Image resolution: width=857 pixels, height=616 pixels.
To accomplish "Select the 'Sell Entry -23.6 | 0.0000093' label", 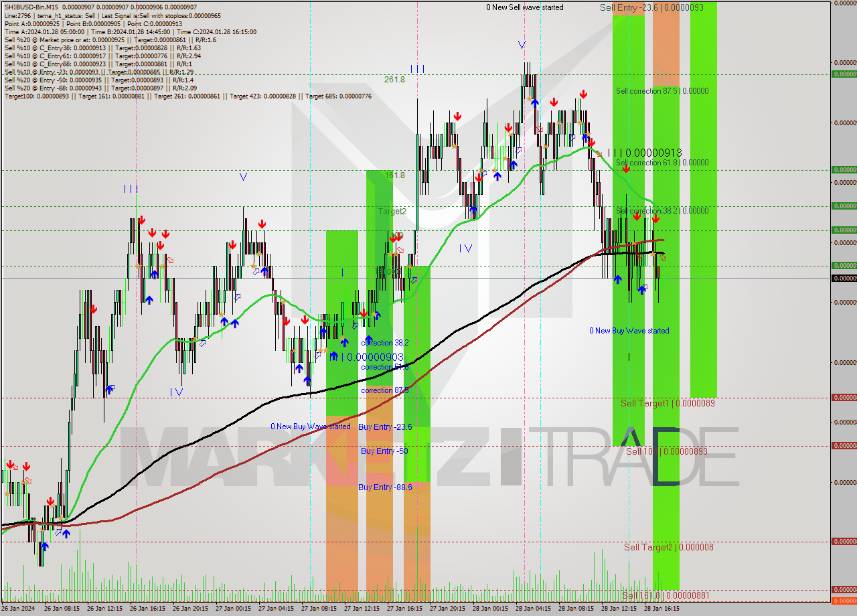I will pos(651,7).
